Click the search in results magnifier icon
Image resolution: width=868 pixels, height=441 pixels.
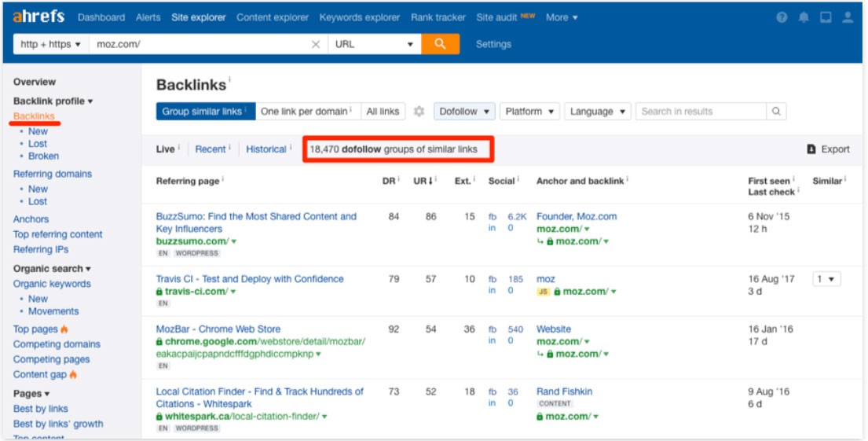(x=776, y=112)
